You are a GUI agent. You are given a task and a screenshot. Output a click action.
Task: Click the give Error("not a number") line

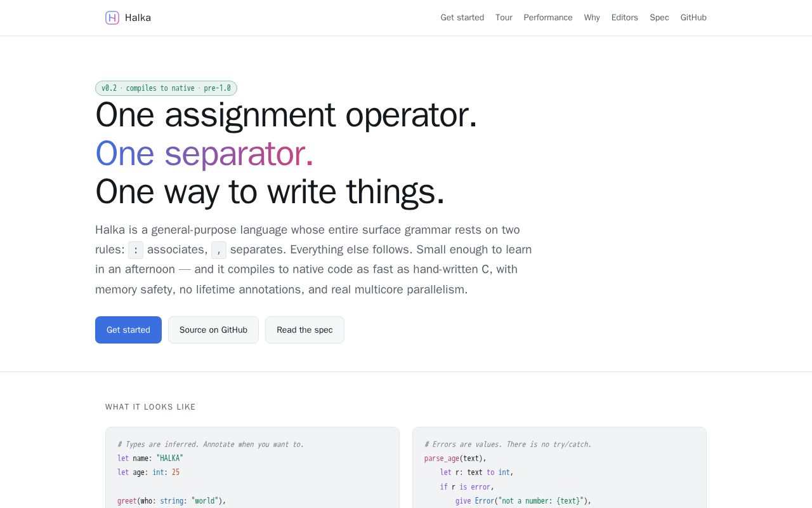pyautogui.click(x=523, y=500)
